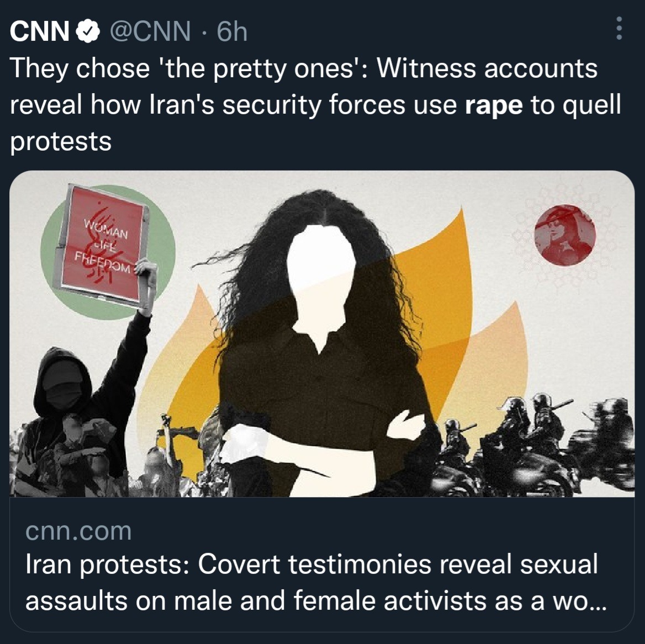
Task: Click the green circle behind the sign
Action: coord(108,252)
